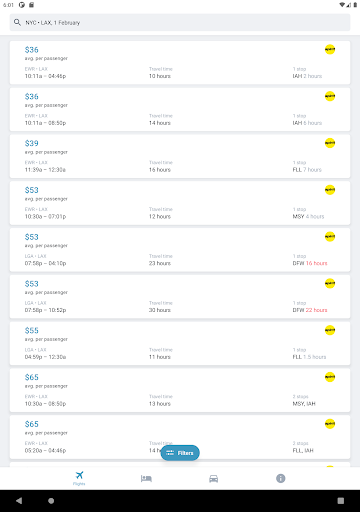Open the $39 flight via FLL

coord(180,156)
